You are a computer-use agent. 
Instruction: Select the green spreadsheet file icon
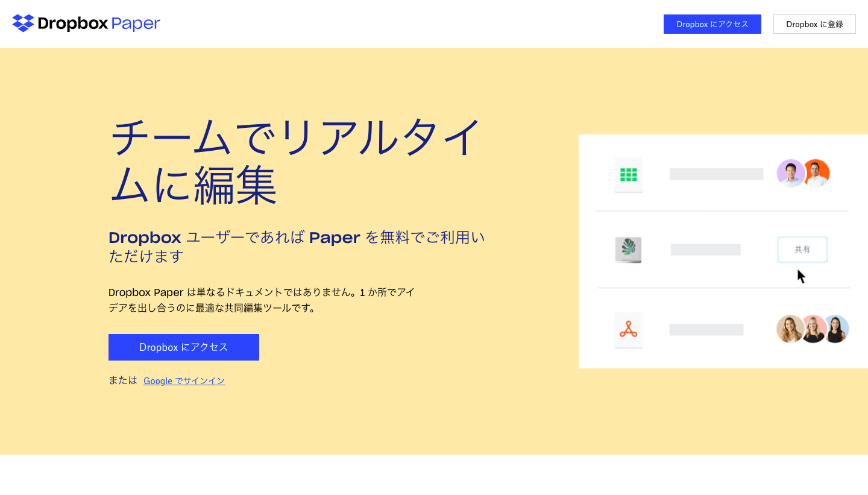tap(628, 173)
